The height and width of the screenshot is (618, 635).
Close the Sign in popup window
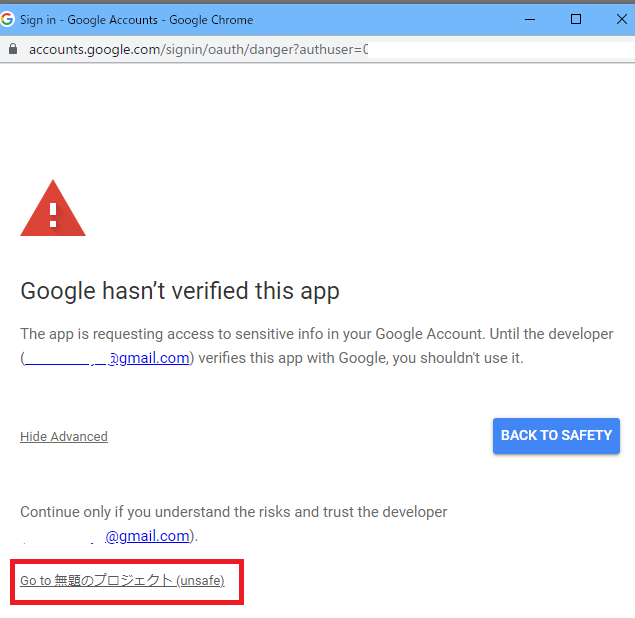(x=622, y=19)
